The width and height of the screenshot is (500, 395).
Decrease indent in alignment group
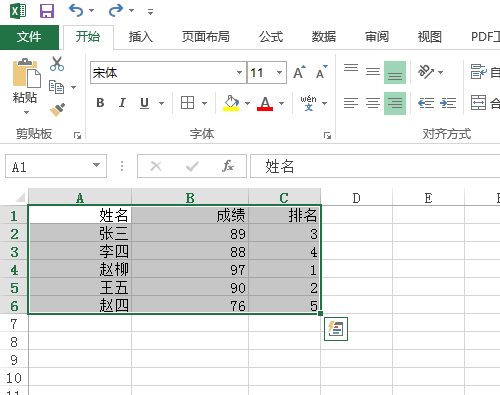pyautogui.click(x=426, y=103)
